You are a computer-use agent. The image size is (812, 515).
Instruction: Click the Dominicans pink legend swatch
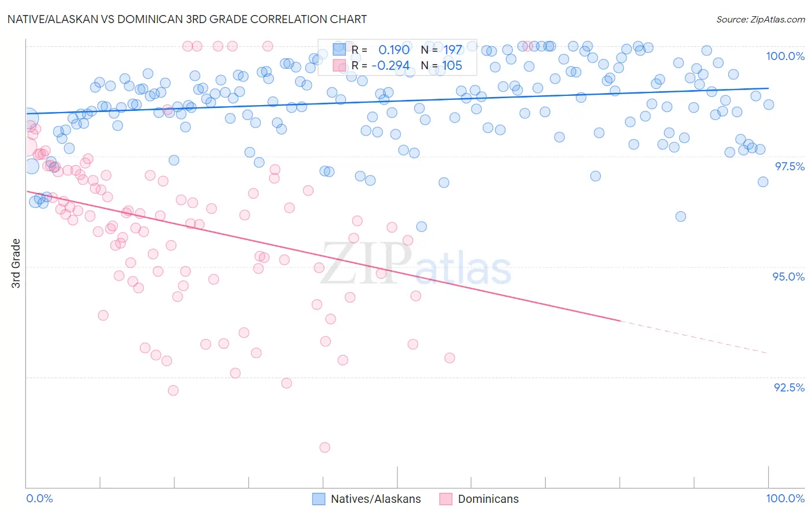click(446, 499)
